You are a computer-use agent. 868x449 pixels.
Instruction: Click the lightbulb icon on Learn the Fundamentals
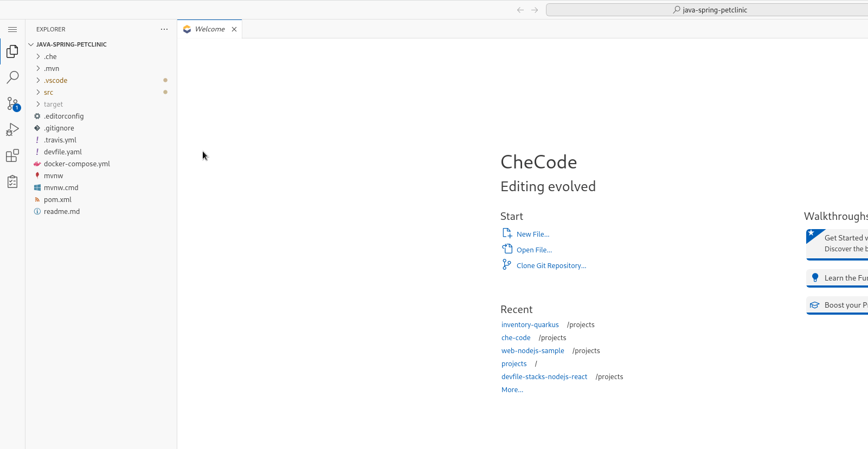coord(815,278)
